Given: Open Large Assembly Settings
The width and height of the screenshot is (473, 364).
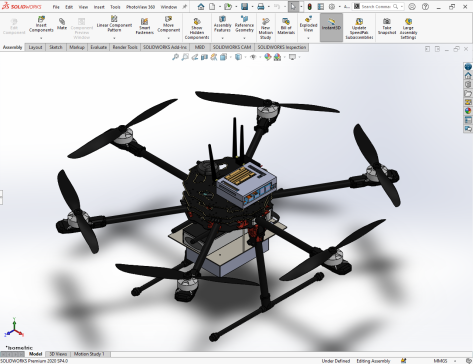Looking at the screenshot, I should [408, 29].
